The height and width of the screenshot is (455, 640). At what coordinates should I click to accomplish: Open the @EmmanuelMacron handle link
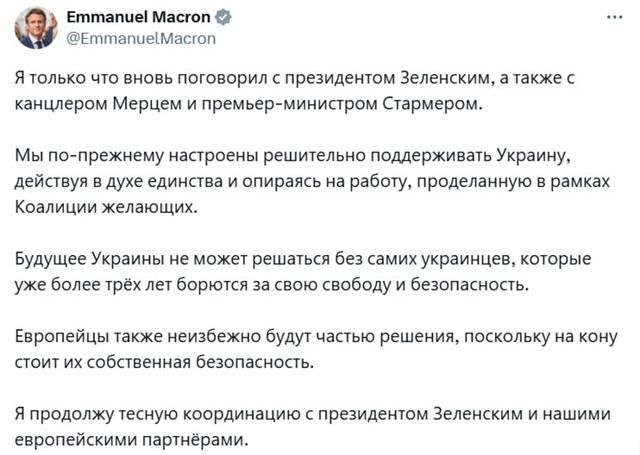[140, 38]
